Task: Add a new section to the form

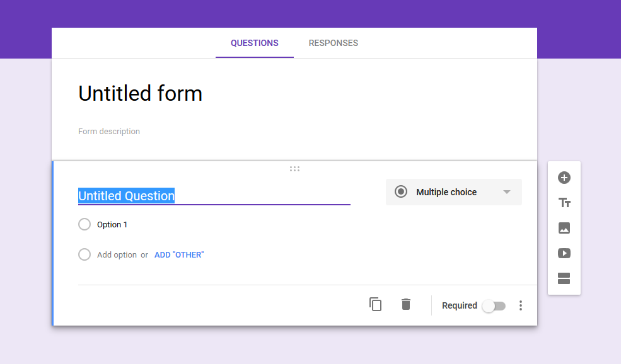Action: 564,278
